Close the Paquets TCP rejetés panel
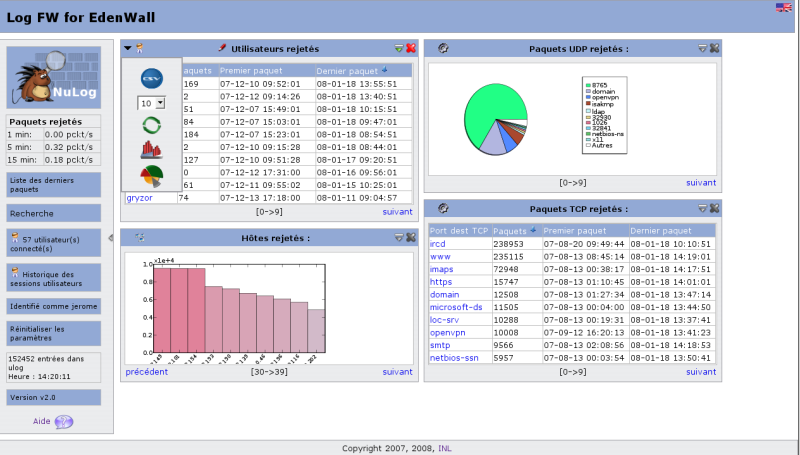The image size is (800, 455). click(714, 208)
